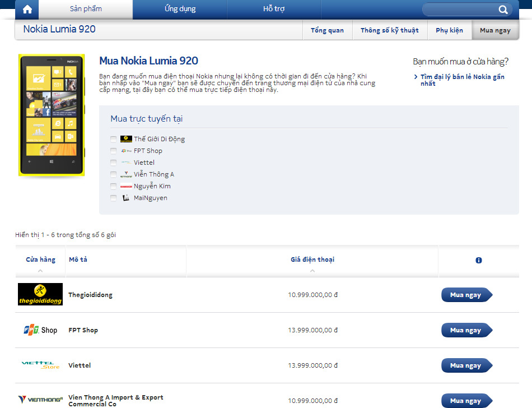532x408 pixels.
Task: Sort by Giá điện thoại column arrow
Action: click(312, 271)
